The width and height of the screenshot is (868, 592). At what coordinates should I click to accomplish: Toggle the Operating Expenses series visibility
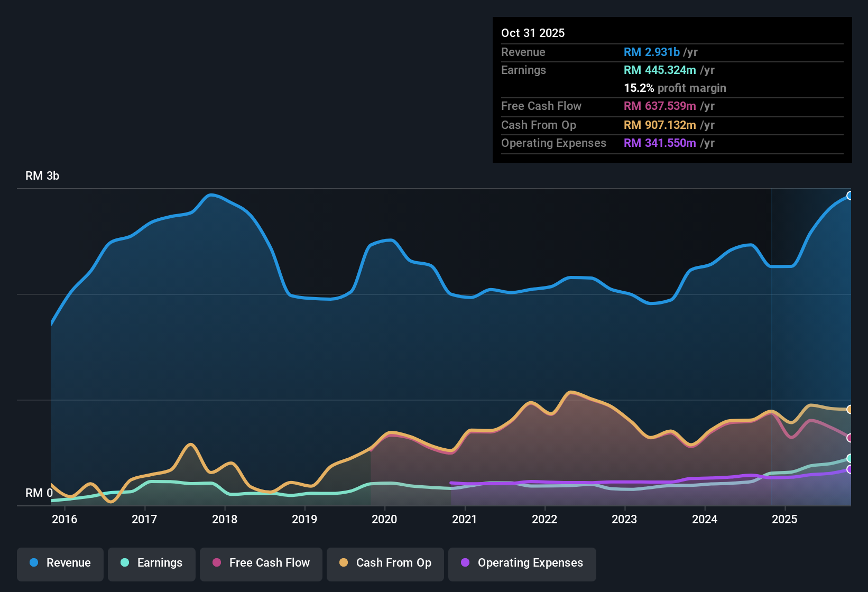point(522,563)
